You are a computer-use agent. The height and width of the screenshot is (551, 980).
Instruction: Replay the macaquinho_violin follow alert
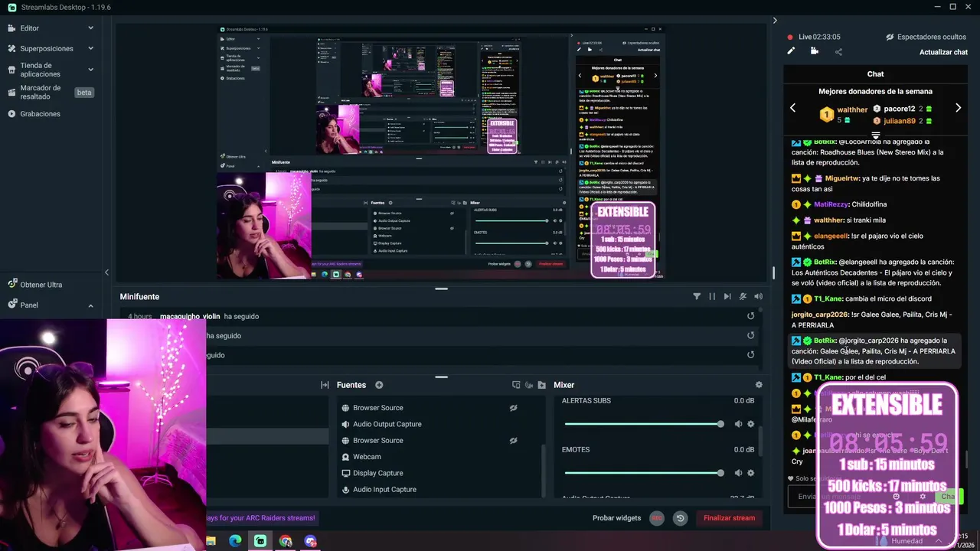(x=750, y=316)
